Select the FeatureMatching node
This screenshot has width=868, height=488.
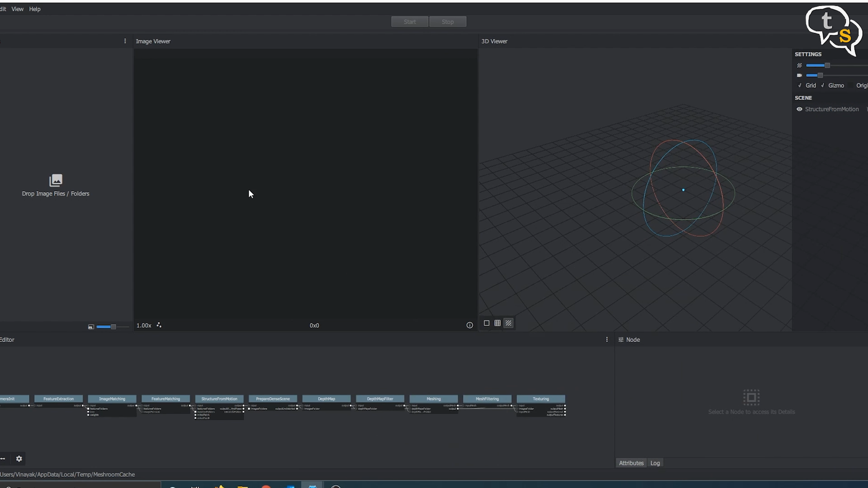pos(165,399)
